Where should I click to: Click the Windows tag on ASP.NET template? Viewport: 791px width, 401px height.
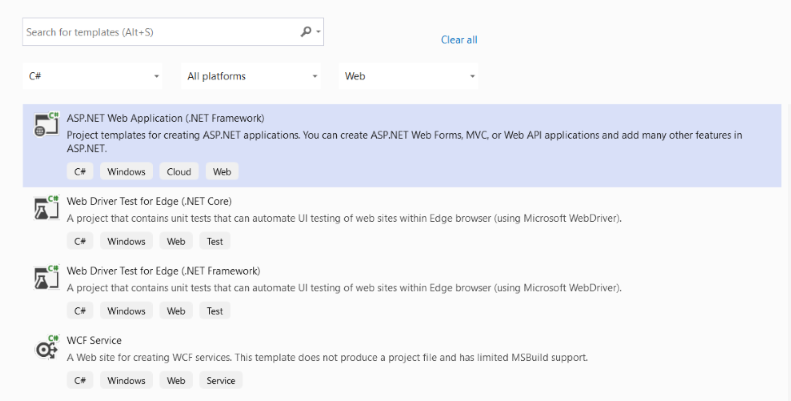click(126, 171)
